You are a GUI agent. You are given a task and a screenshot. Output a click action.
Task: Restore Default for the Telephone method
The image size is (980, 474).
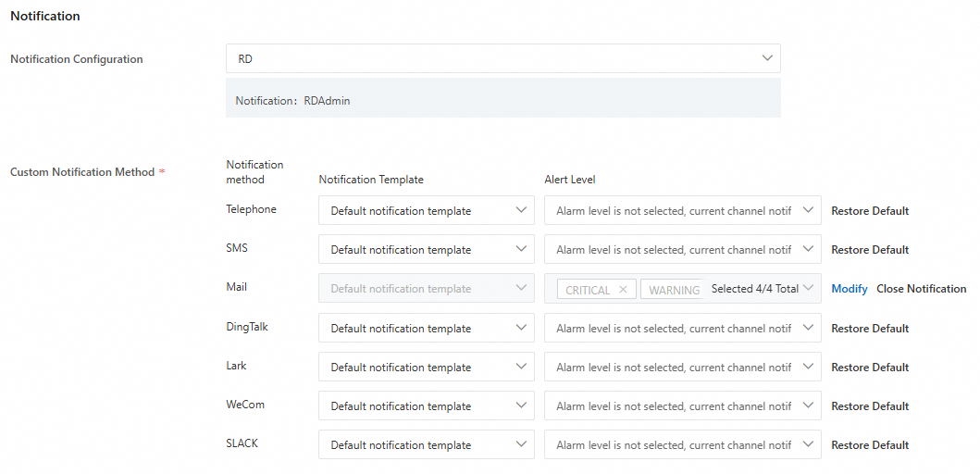870,211
